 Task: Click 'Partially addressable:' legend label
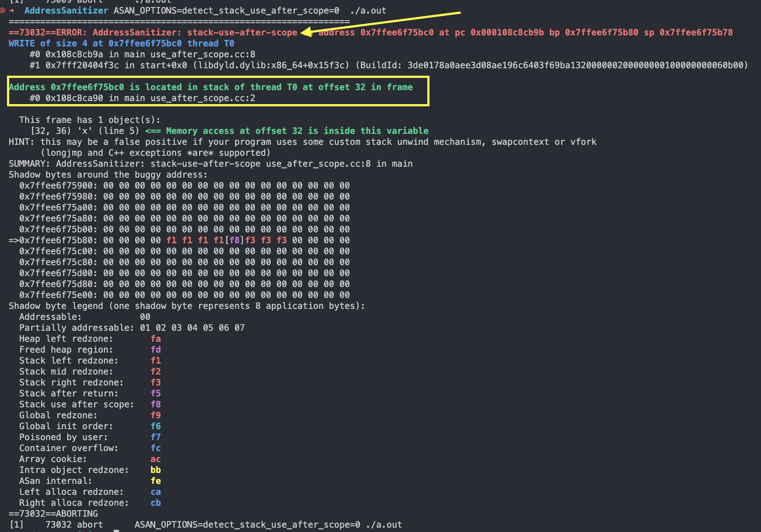[77, 328]
